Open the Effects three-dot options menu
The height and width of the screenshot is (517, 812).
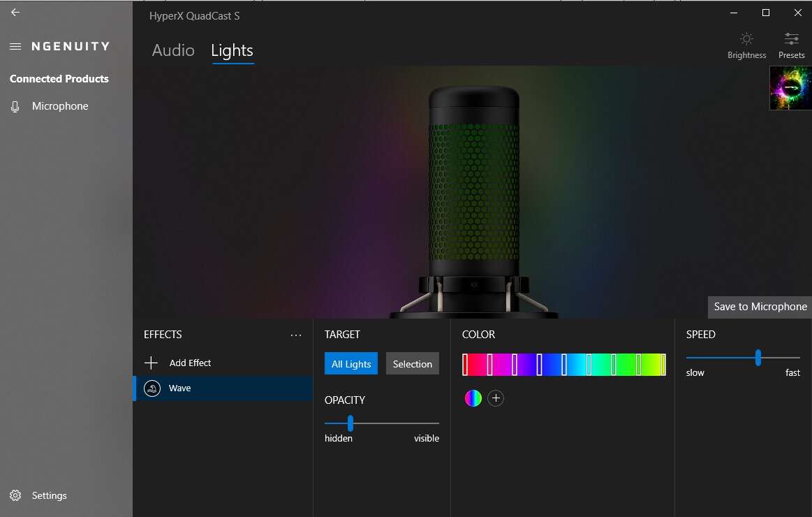pos(296,335)
